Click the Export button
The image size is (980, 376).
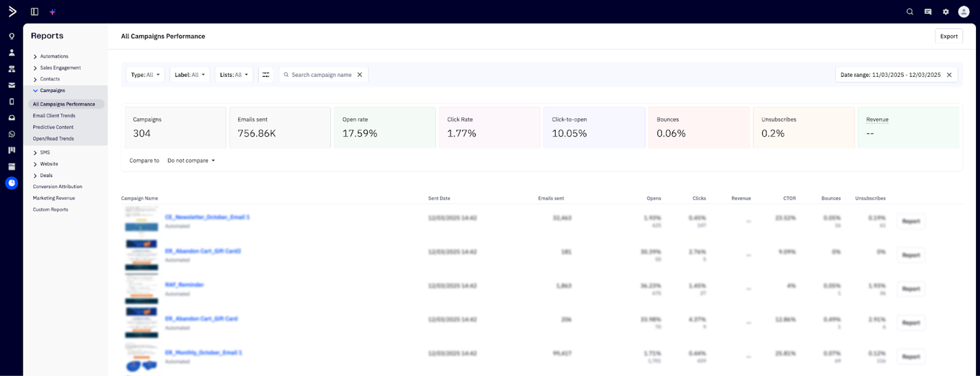pos(948,36)
